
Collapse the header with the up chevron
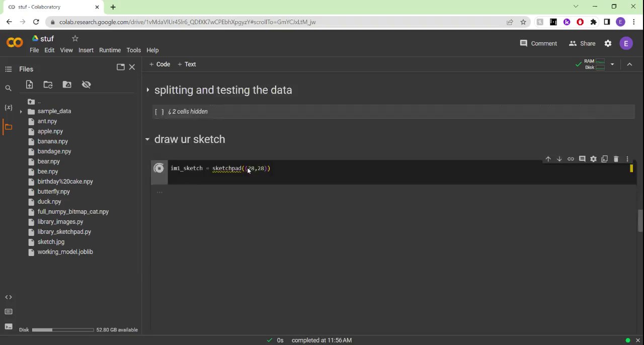coord(629,64)
